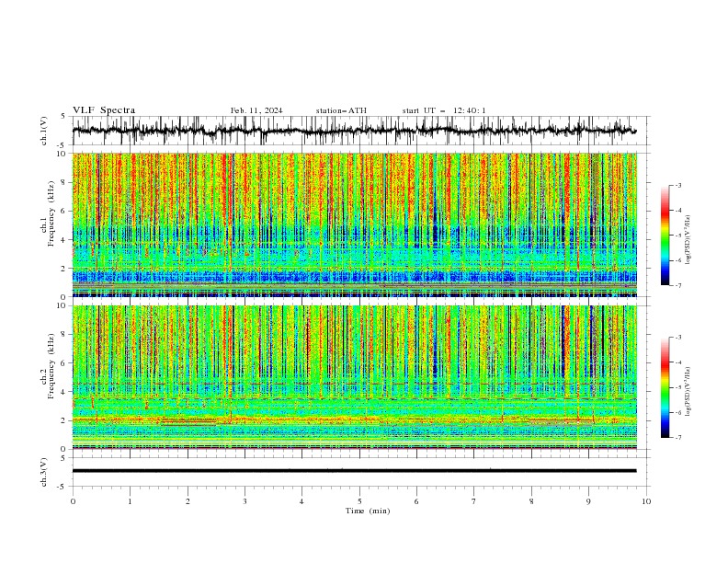The height and width of the screenshot is (563, 728).
Task: Click the ch.2 spectrogram panel
Action: 354,377
